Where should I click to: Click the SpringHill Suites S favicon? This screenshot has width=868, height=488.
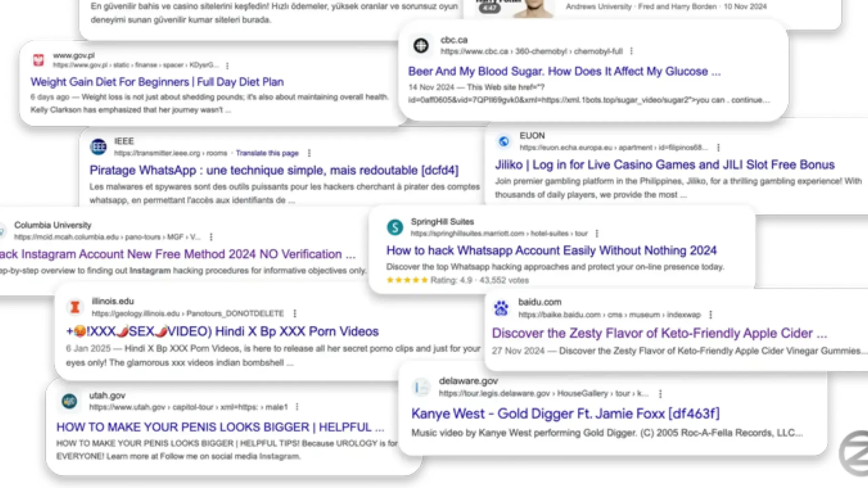[x=395, y=227]
